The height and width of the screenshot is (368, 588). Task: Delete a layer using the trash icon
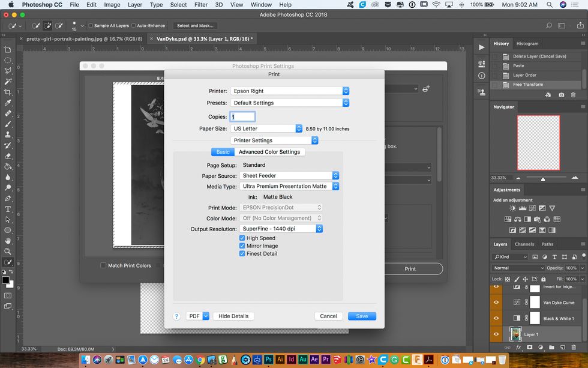[x=574, y=348]
